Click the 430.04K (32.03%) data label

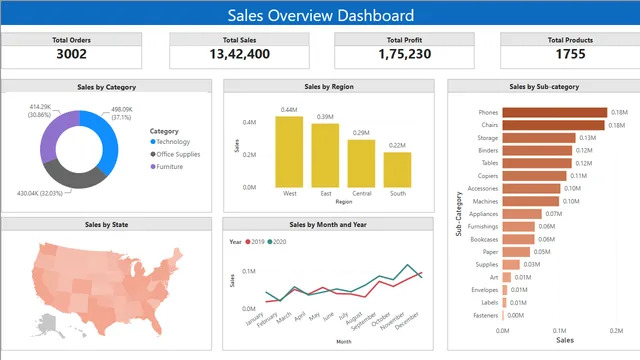tap(40, 193)
